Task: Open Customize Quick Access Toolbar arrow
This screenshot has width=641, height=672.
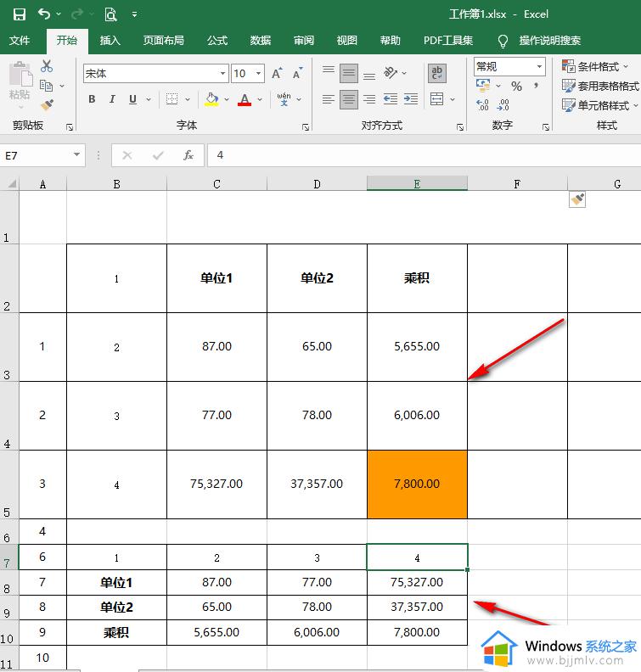Action: 135,14
